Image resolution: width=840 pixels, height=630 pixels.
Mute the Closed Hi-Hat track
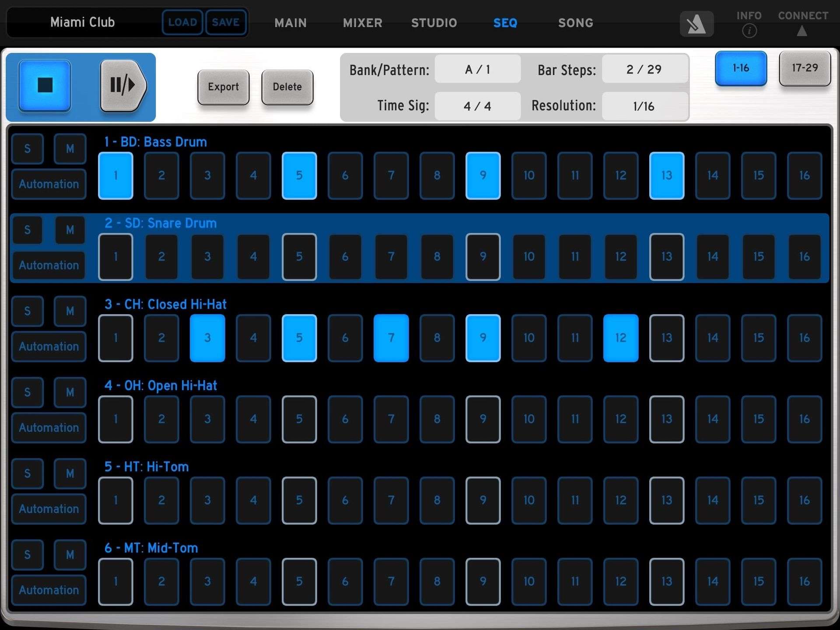pyautogui.click(x=70, y=311)
